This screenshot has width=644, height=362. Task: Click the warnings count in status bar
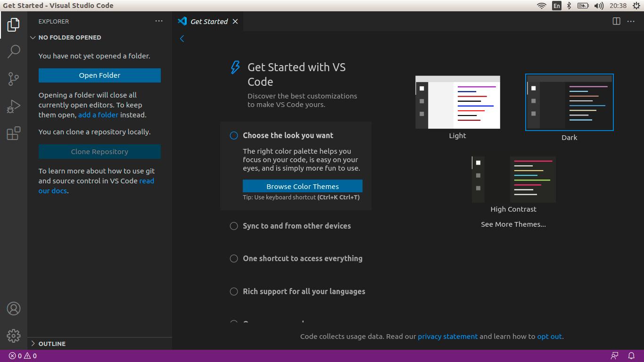click(30, 356)
